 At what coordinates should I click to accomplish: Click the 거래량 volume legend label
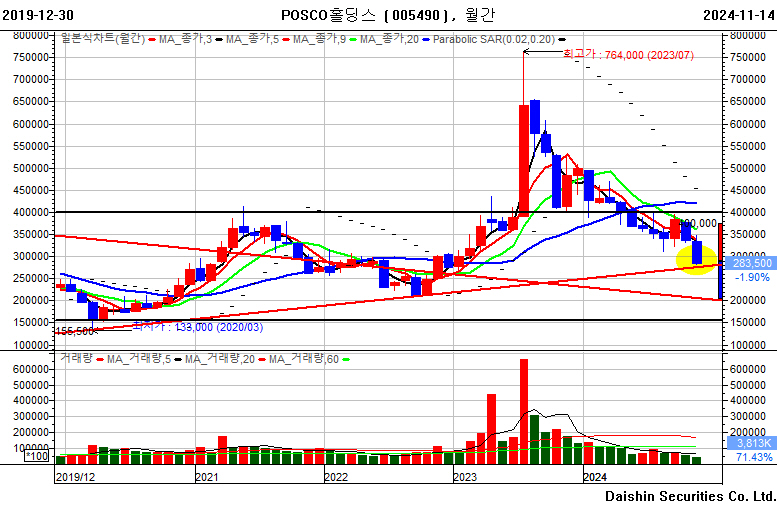[x=76, y=358]
